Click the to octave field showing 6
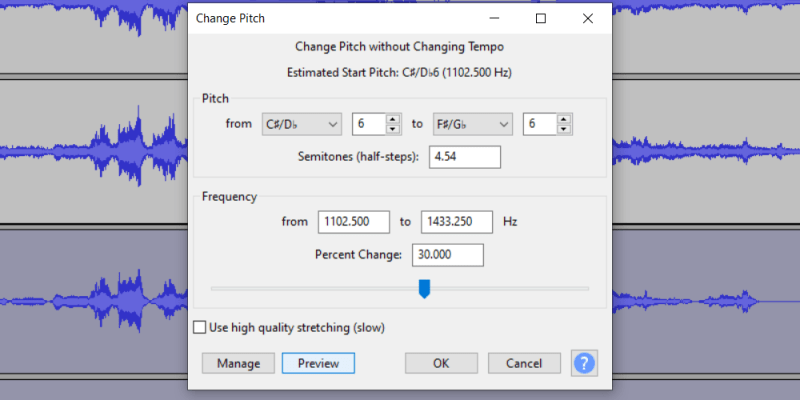 click(x=540, y=124)
